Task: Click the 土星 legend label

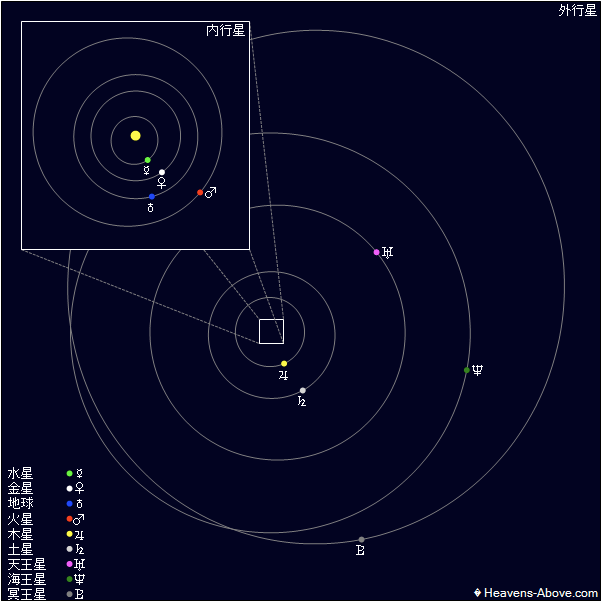Action: [20, 549]
